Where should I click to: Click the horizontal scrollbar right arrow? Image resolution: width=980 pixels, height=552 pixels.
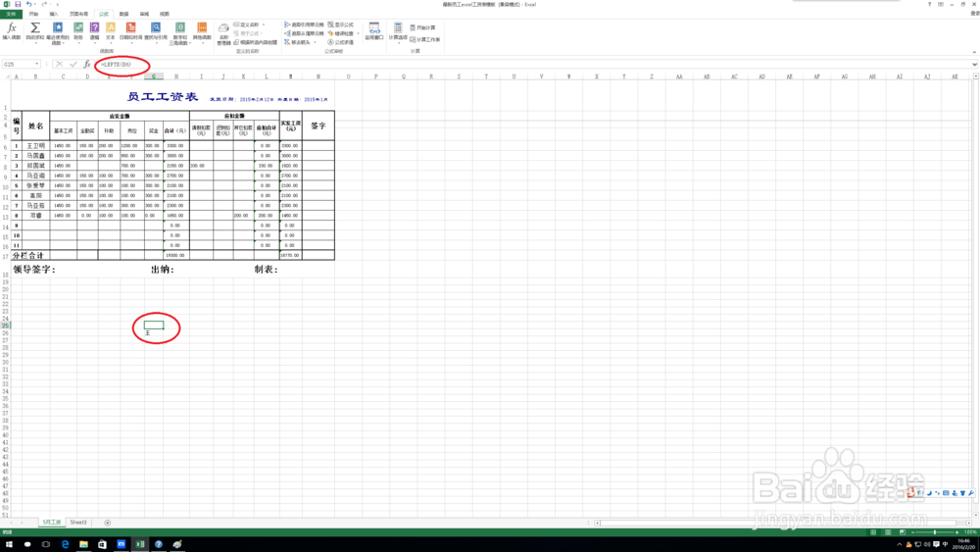[x=969, y=523]
